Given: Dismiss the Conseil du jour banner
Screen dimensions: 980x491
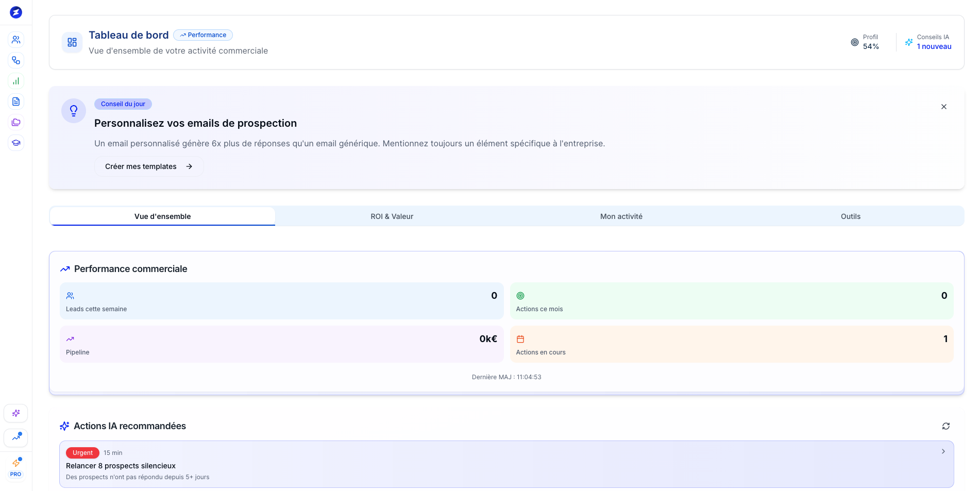Looking at the screenshot, I should click(943, 107).
